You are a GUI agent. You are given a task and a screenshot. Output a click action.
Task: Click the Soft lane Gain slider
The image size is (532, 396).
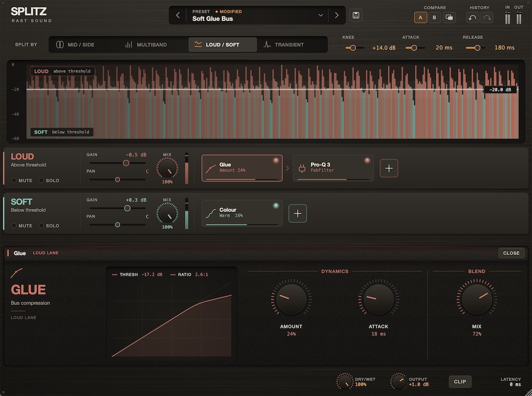tap(117, 208)
